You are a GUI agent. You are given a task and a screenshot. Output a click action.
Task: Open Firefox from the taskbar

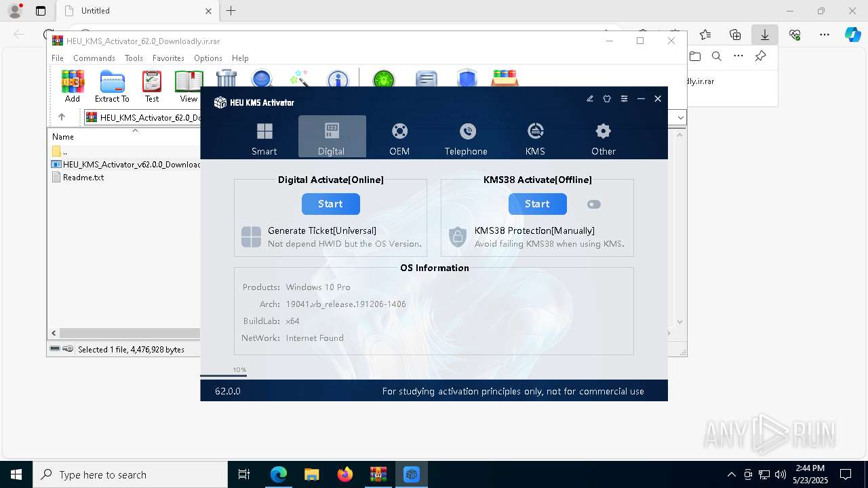345,474
